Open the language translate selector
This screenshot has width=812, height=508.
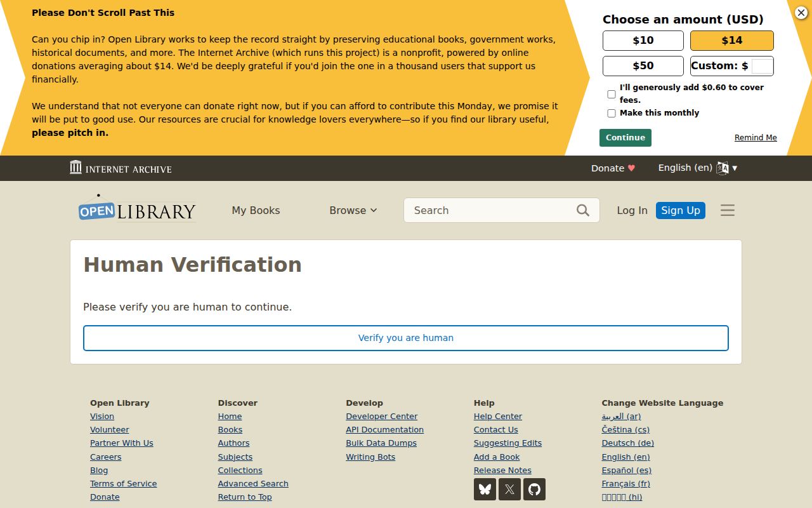coord(698,168)
